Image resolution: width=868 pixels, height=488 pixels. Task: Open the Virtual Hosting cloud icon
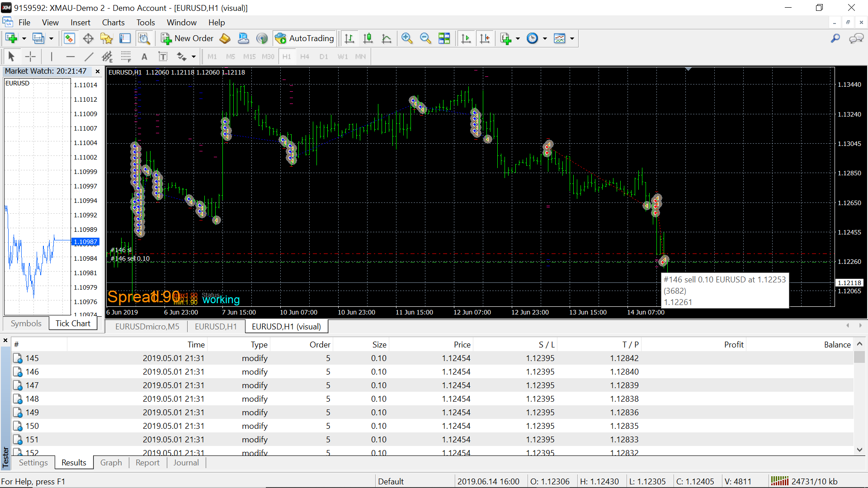click(x=243, y=38)
